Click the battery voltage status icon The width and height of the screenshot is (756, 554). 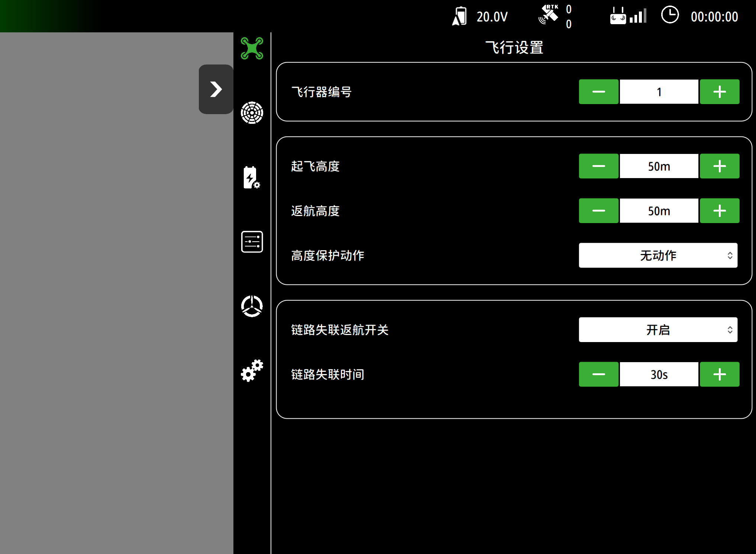(459, 16)
